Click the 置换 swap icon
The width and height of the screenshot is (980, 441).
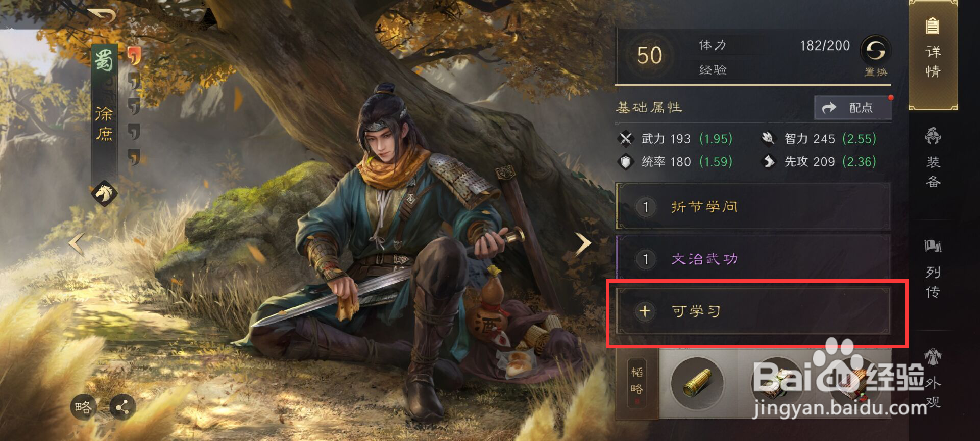[x=876, y=51]
